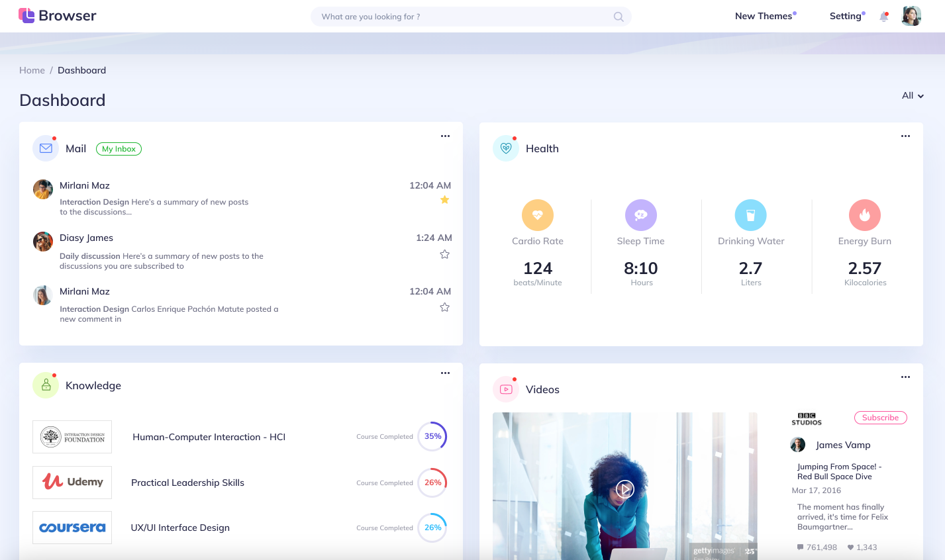Screen dimensions: 945x560
Task: Click the search input field
Action: (464, 17)
